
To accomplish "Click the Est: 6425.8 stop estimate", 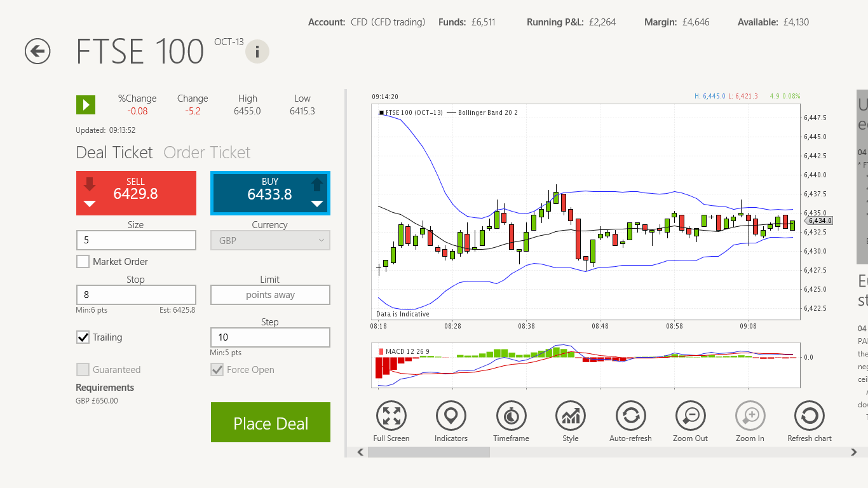I will point(177,310).
